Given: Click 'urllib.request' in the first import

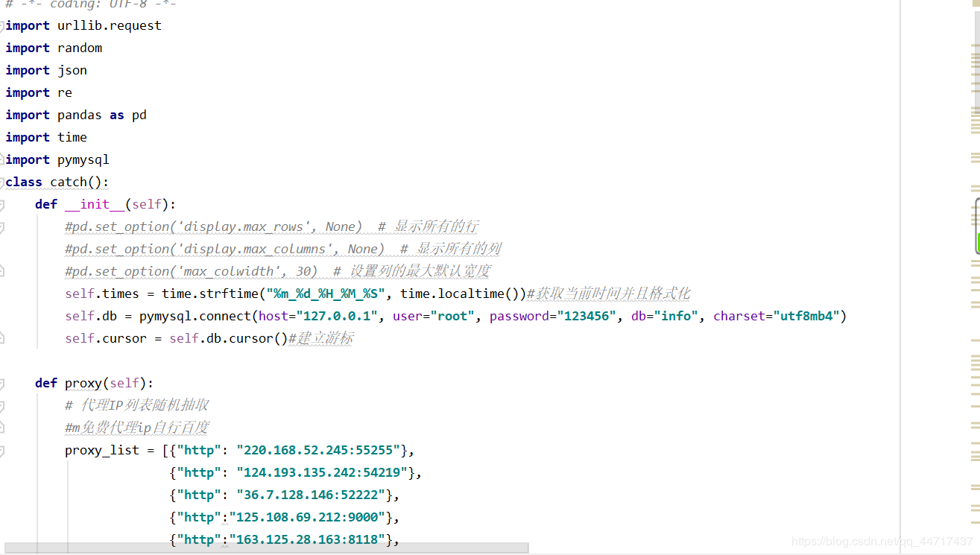Looking at the screenshot, I should click(x=110, y=25).
